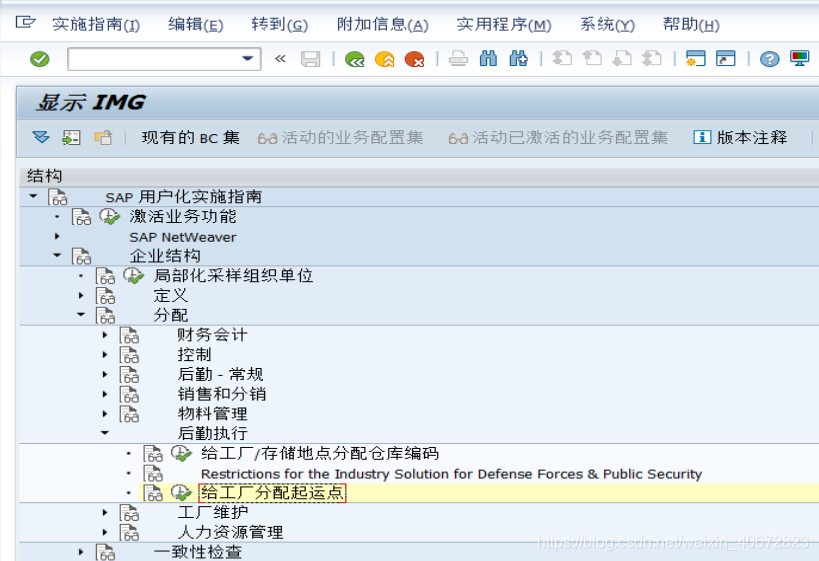Open the 实用程序(M) menu
The image size is (819, 561).
504,25
